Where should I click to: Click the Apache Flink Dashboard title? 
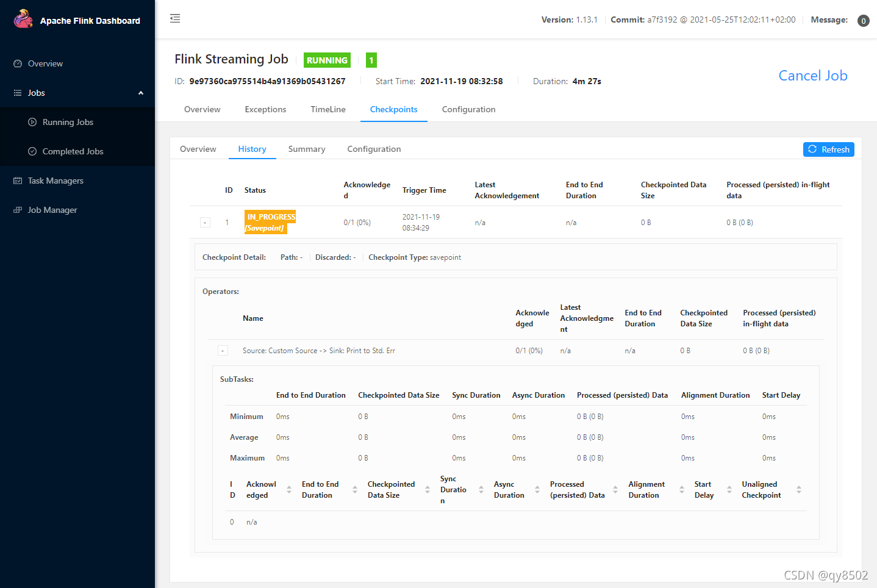point(90,21)
